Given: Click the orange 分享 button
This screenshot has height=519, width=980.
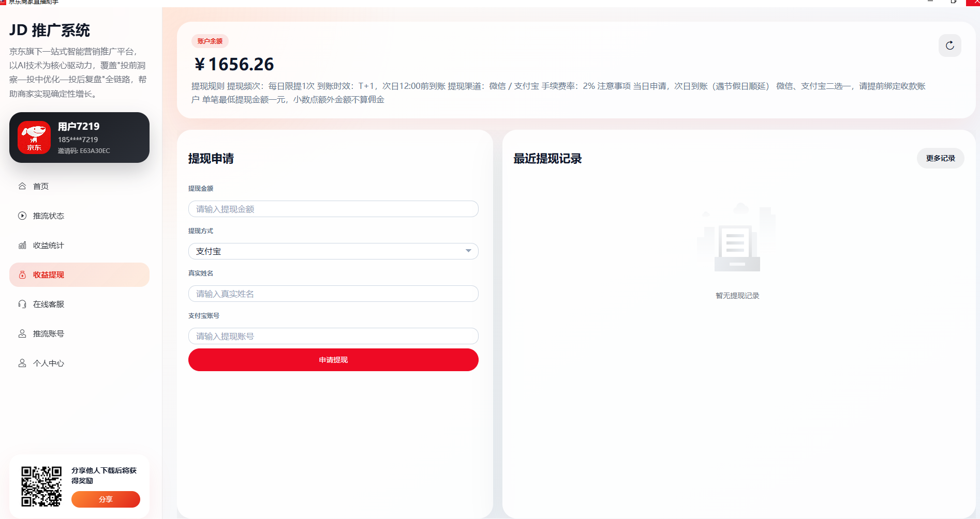Looking at the screenshot, I should (x=106, y=499).
